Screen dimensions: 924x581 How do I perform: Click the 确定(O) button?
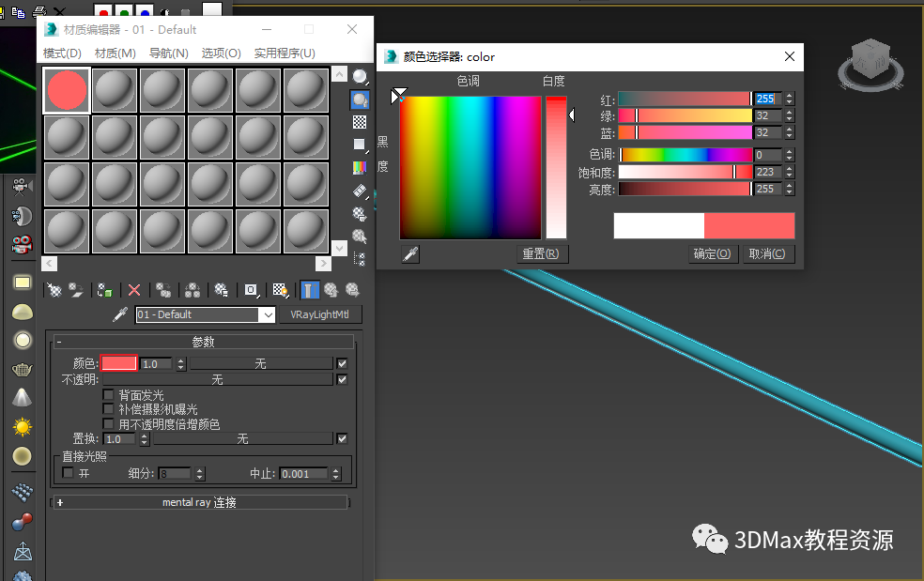coord(713,254)
